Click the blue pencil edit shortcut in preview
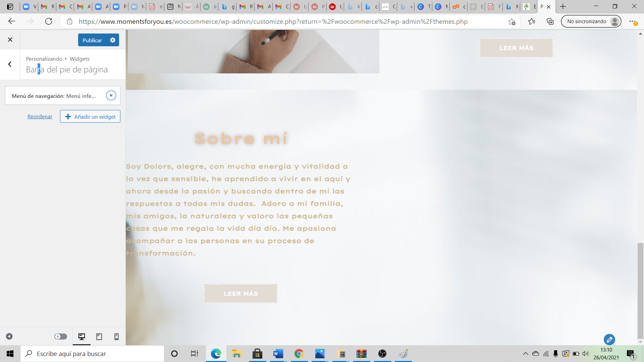The image size is (644, 362). click(x=609, y=340)
